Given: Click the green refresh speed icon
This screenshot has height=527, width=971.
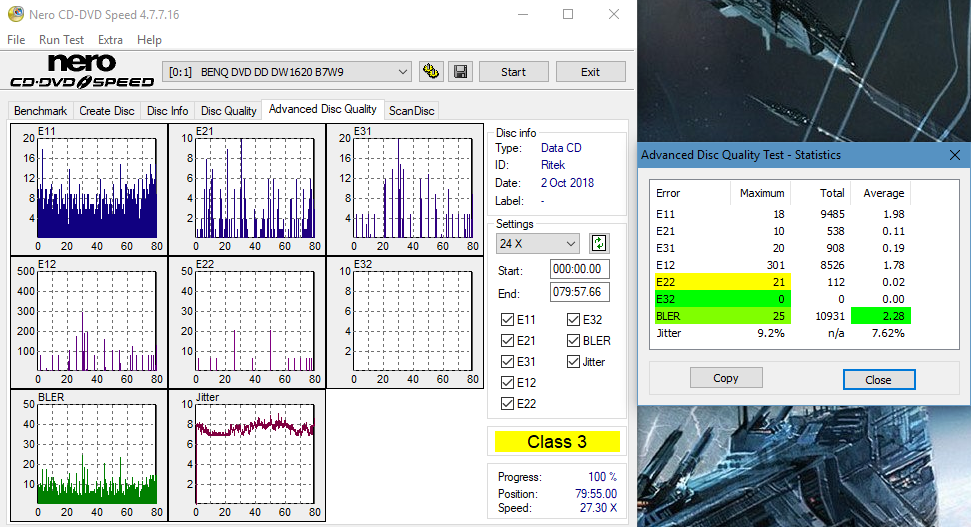Looking at the screenshot, I should [x=599, y=243].
